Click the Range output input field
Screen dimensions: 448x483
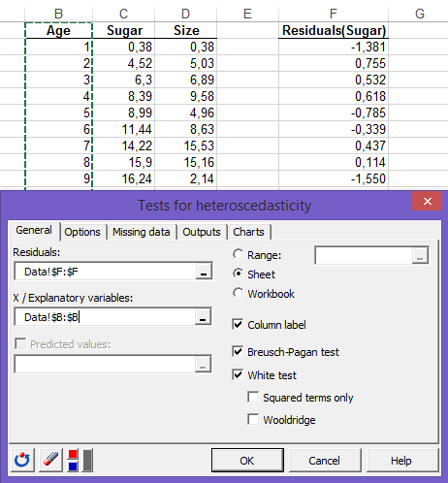(364, 255)
